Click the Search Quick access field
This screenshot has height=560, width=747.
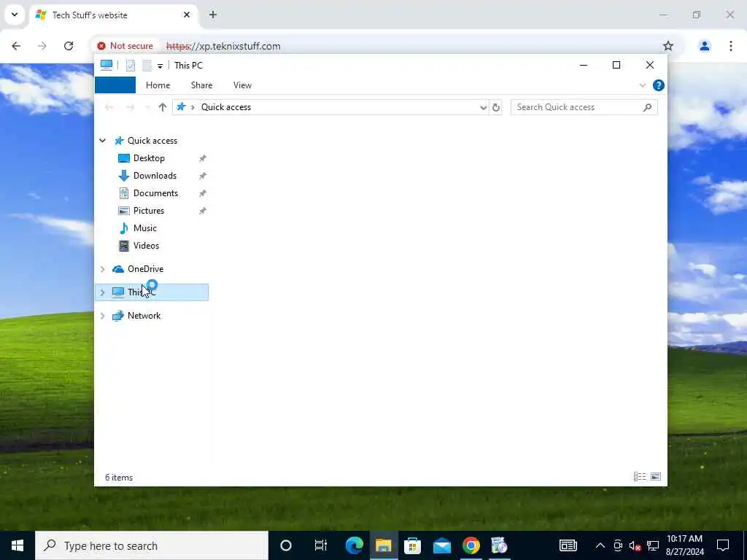point(584,107)
